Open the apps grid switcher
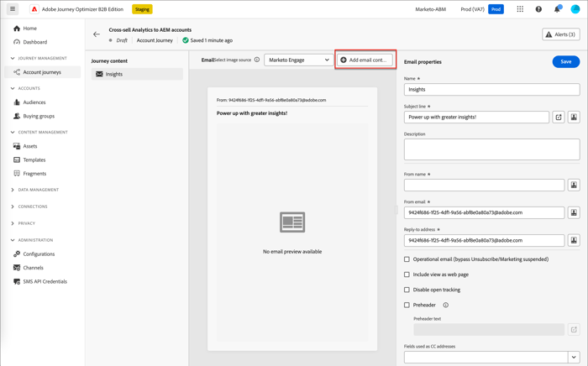Image resolution: width=588 pixels, height=366 pixels. [x=520, y=9]
